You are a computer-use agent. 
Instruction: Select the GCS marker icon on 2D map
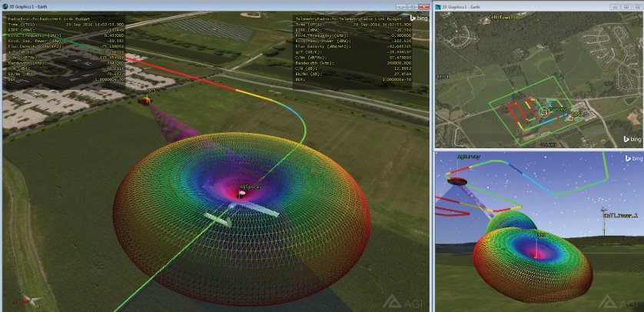(x=570, y=118)
